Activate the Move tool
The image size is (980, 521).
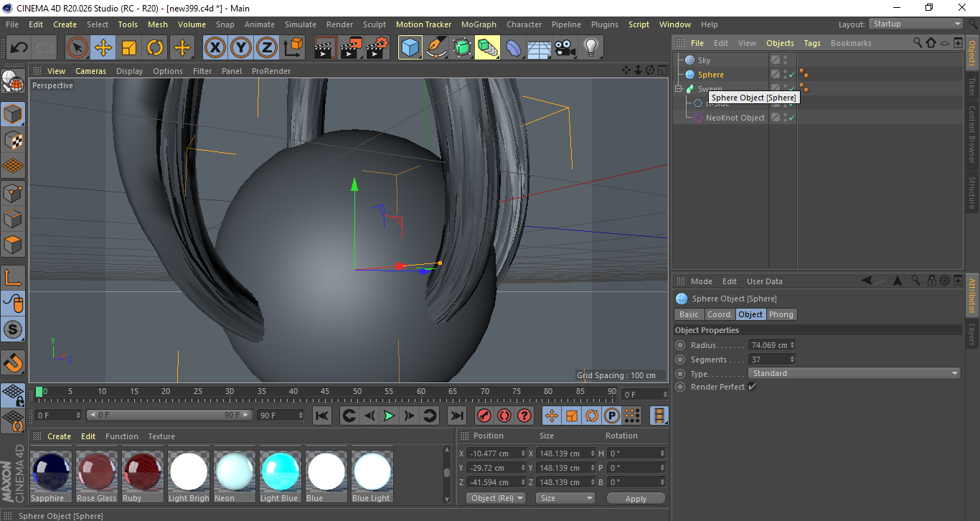point(103,48)
